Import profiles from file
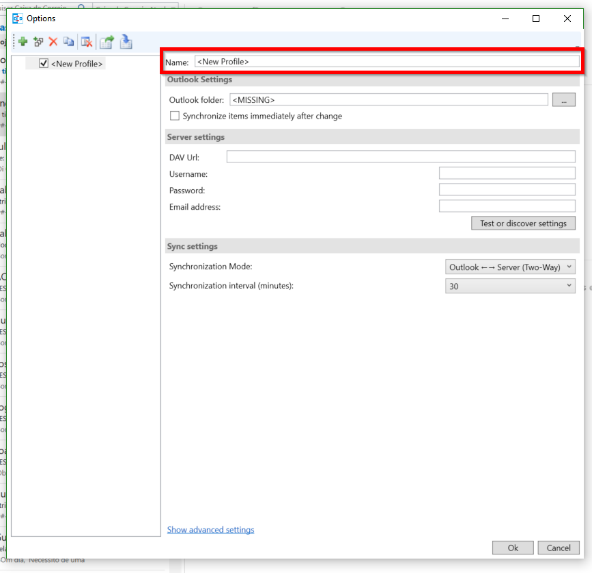The image size is (592, 573). (x=126, y=42)
